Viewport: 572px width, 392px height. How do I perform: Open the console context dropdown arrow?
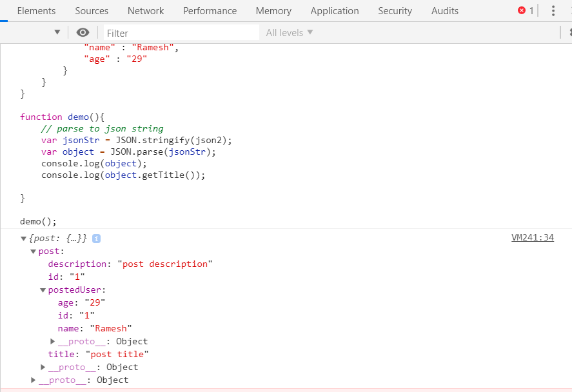point(57,32)
